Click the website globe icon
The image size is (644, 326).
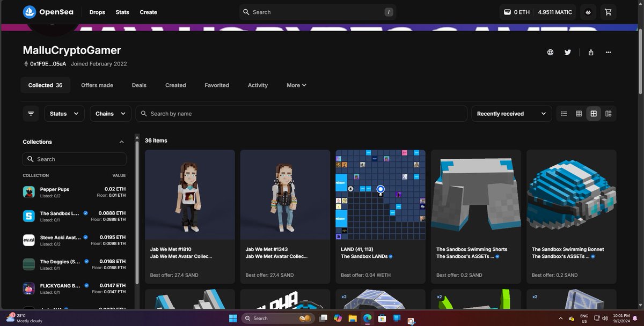(x=550, y=52)
